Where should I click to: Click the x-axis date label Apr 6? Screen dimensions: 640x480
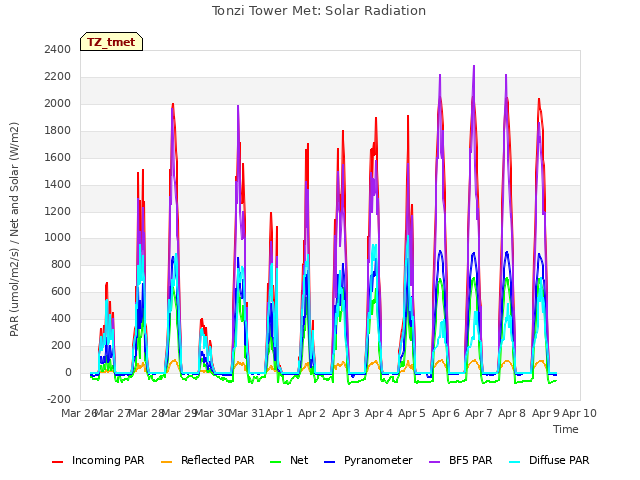446,413
